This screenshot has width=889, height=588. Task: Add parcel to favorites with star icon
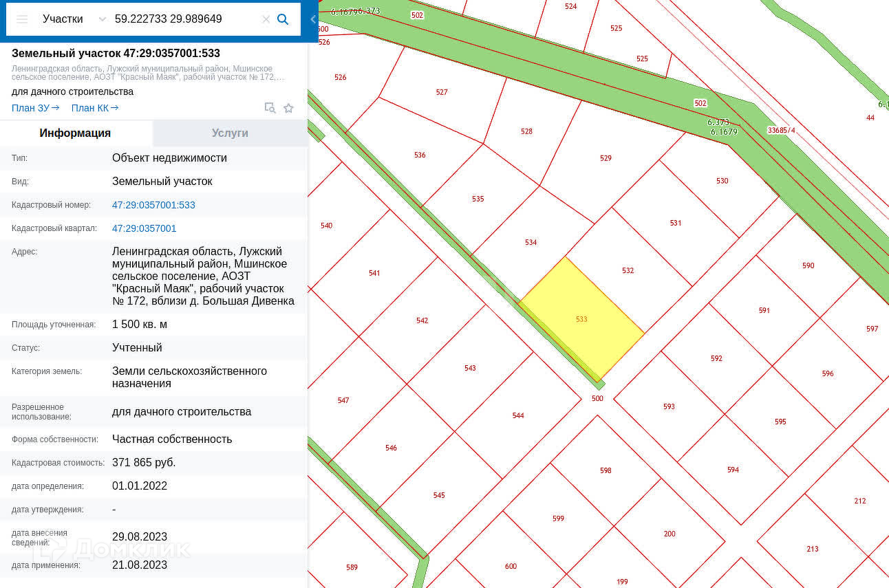pyautogui.click(x=288, y=108)
